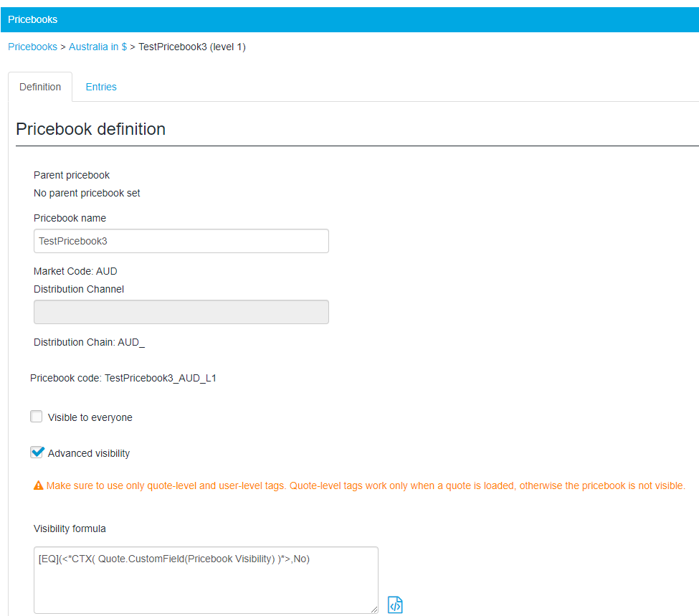Image resolution: width=699 pixels, height=616 pixels.
Task: Go to Pricebooks breadcrumb link
Action: [32, 47]
